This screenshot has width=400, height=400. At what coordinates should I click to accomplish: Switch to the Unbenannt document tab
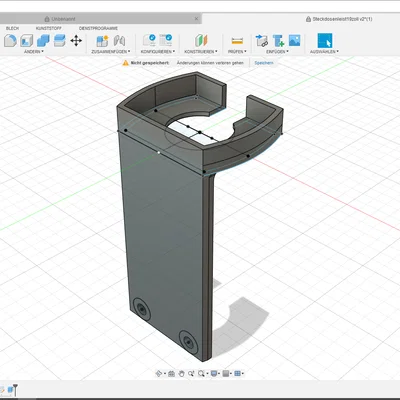point(63,19)
